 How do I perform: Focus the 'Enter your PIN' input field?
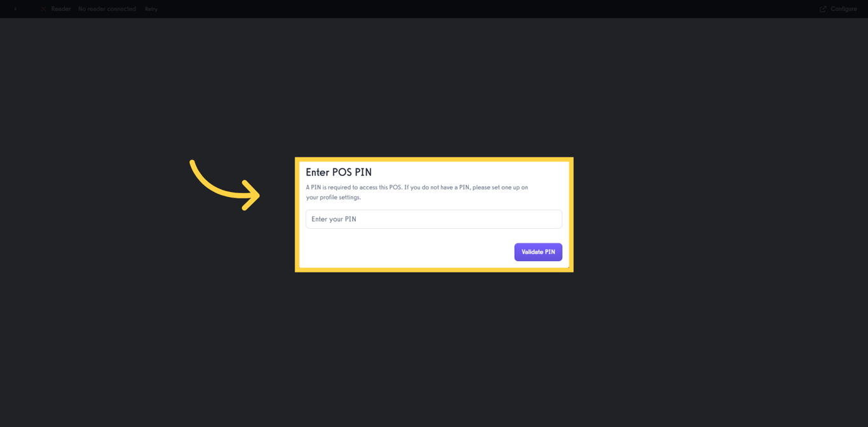(434, 219)
